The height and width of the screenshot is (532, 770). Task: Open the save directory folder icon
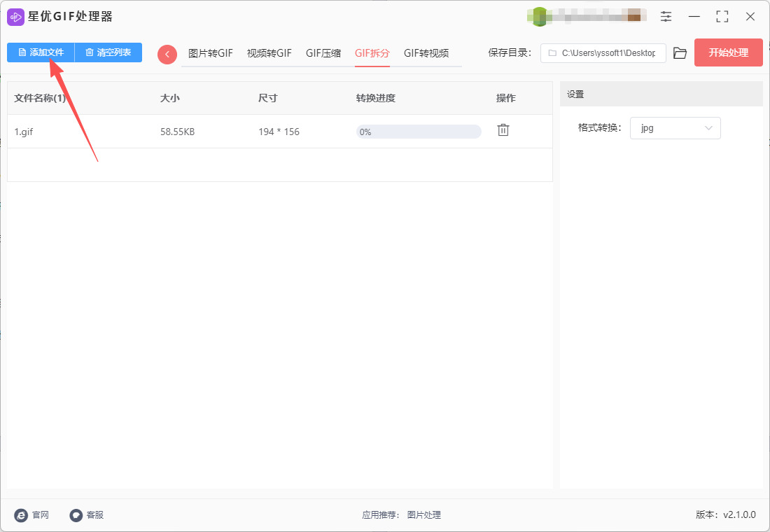(680, 53)
